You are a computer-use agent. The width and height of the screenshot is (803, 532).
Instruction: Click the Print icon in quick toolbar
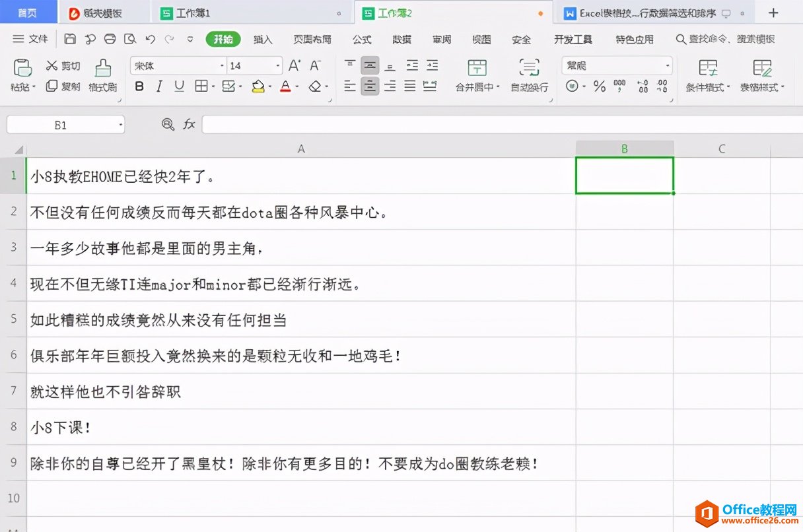110,40
